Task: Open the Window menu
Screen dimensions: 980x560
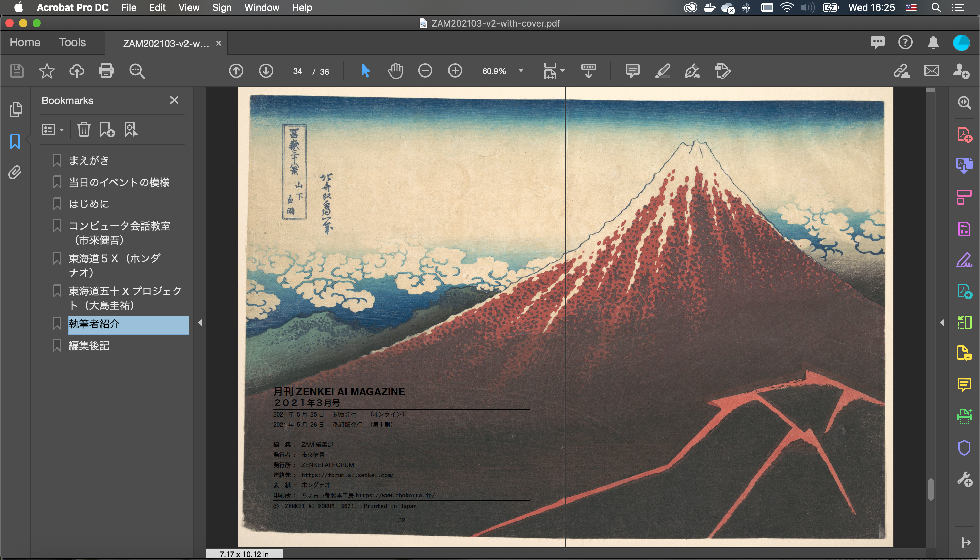Action: (262, 7)
